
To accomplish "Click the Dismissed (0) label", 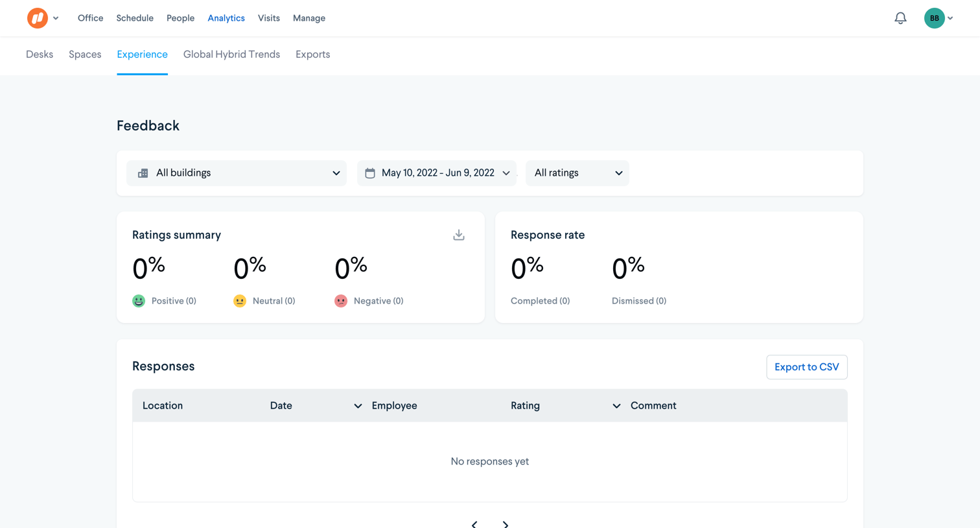I will point(639,301).
